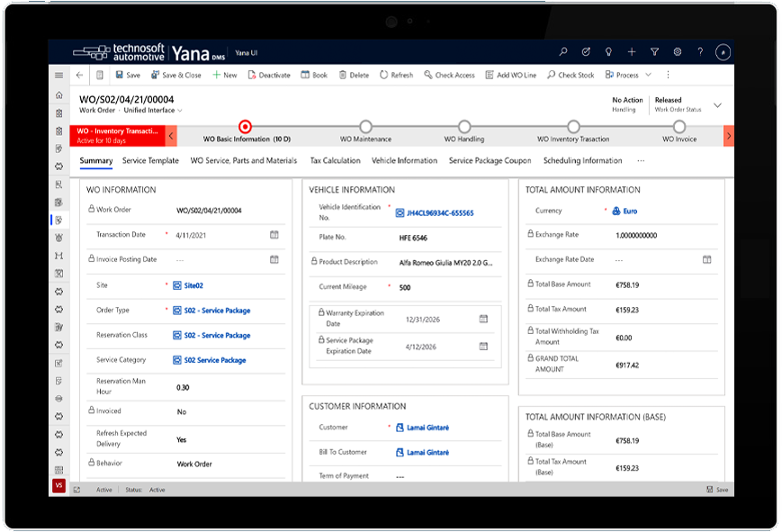Open the task checkmark circle icon

click(x=586, y=51)
